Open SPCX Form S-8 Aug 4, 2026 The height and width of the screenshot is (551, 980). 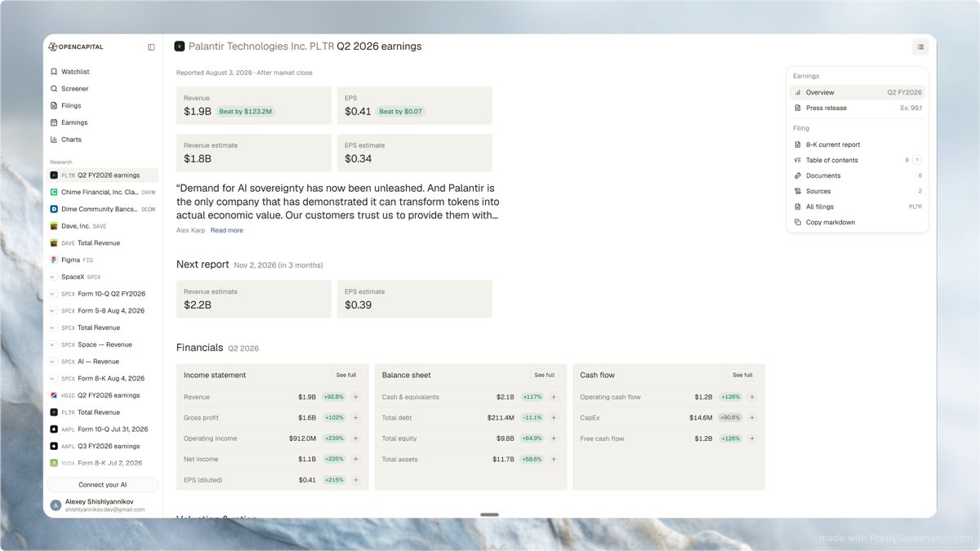(x=102, y=311)
